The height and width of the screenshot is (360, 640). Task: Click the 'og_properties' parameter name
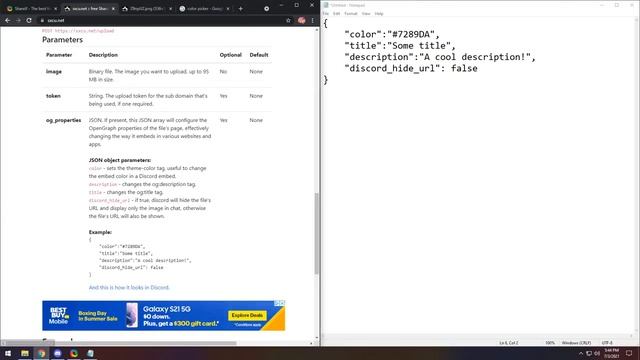(x=64, y=121)
